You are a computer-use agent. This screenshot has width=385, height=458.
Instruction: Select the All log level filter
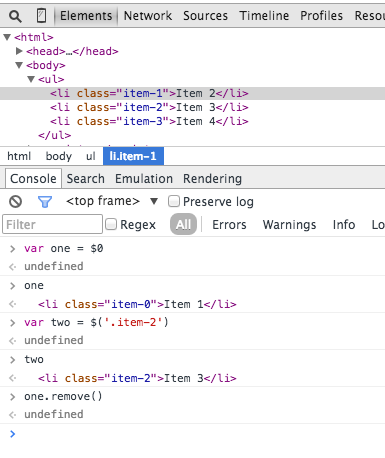click(183, 224)
